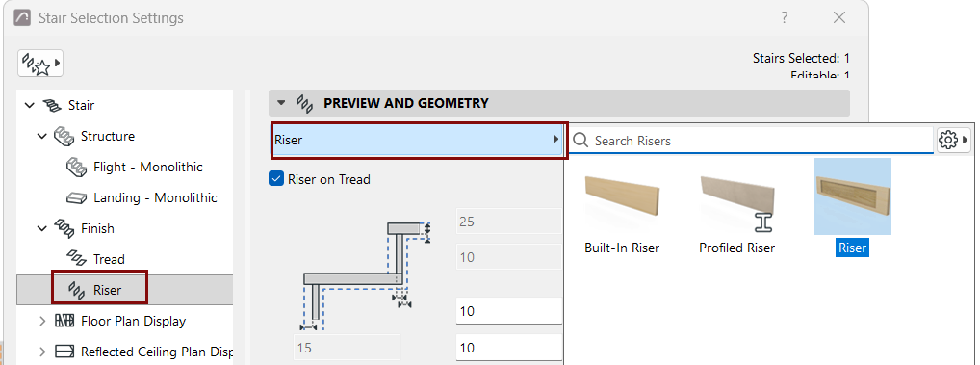The image size is (980, 365).
Task: Click the Preview and Geometry header icon
Action: (x=304, y=103)
